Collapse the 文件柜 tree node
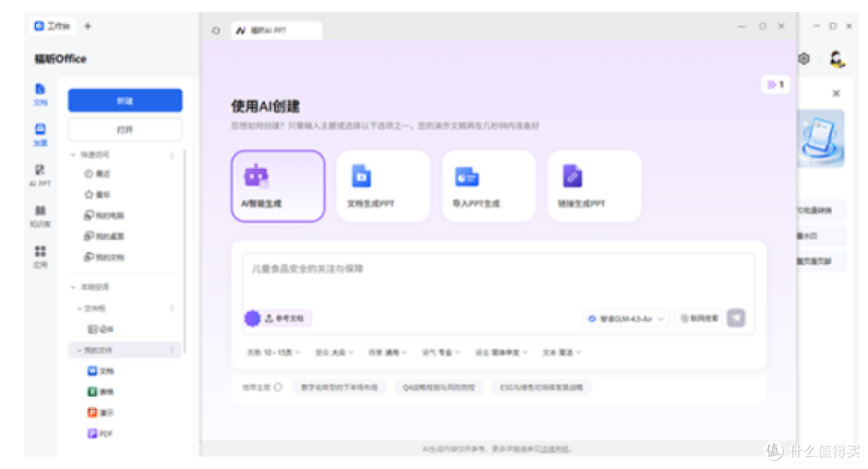Viewport: 868px width, 469px height. point(79,308)
